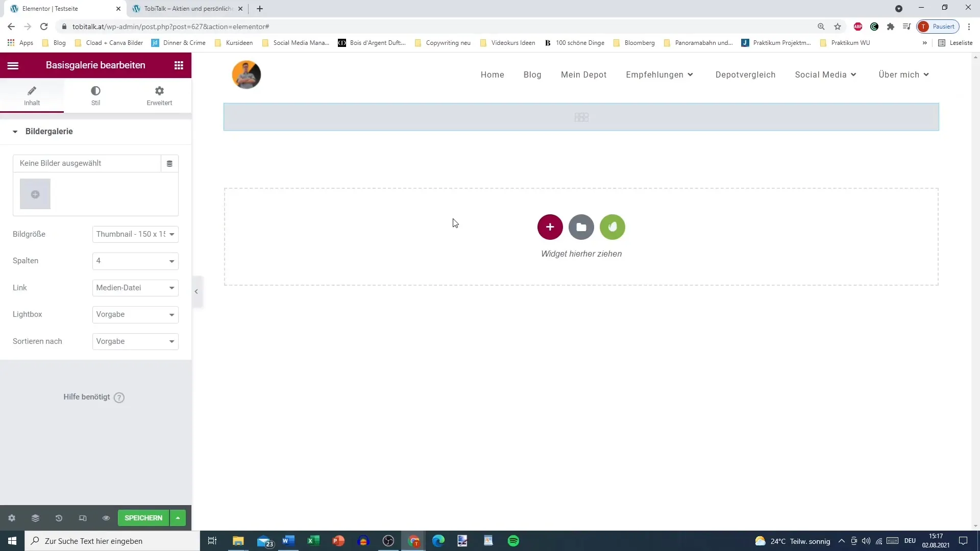
Task: Click the Windows taskbar search box
Action: click(x=112, y=541)
